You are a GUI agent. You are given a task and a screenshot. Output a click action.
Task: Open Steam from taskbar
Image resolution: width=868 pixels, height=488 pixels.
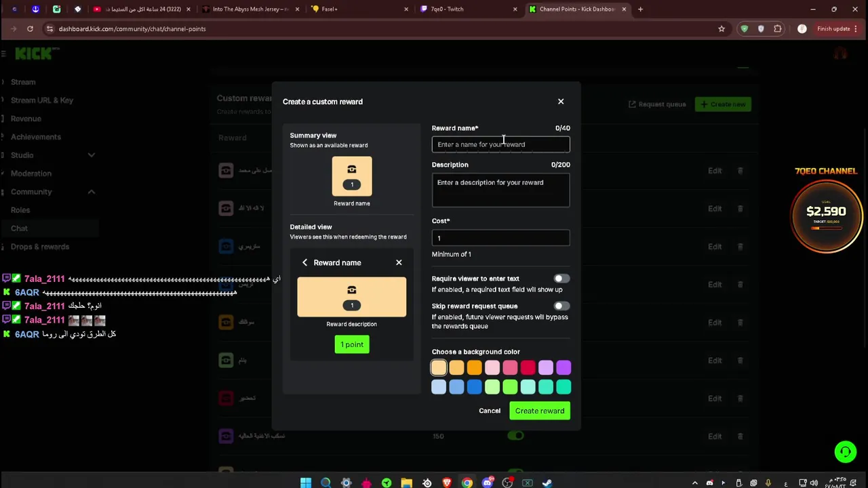point(547,483)
